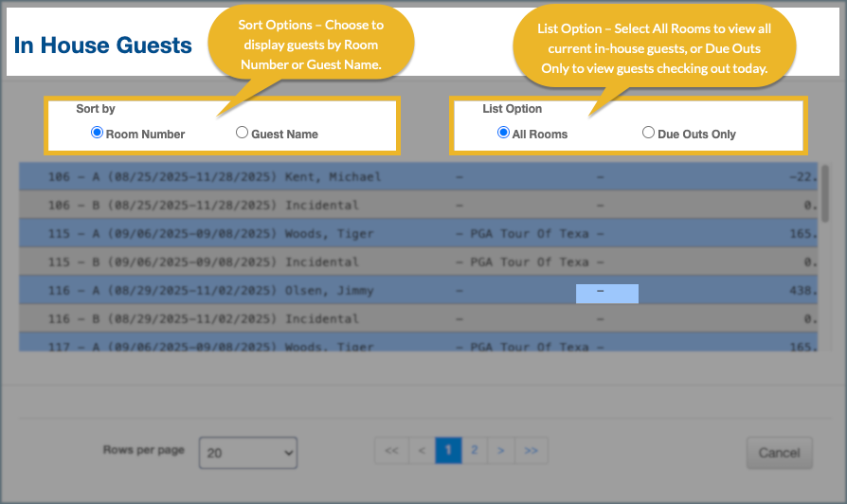Choose the Due Outs Only option
The image size is (847, 504).
coord(648,134)
